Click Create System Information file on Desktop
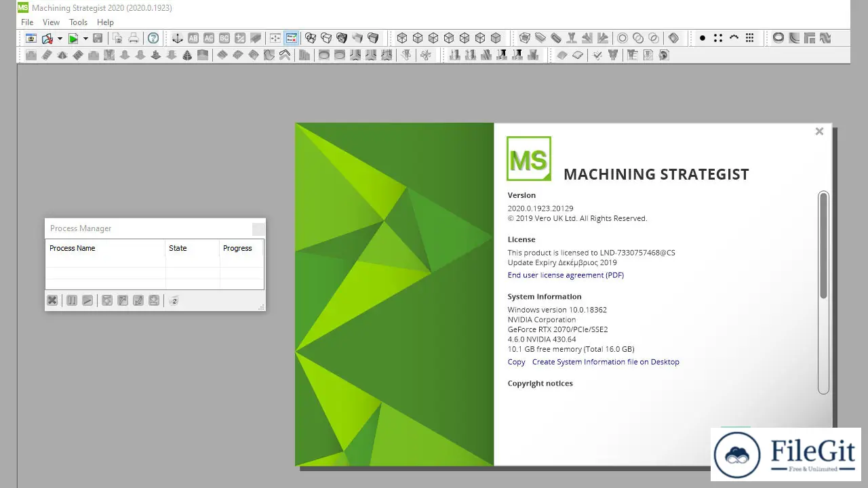Screen dimensions: 868x488 tap(606, 362)
